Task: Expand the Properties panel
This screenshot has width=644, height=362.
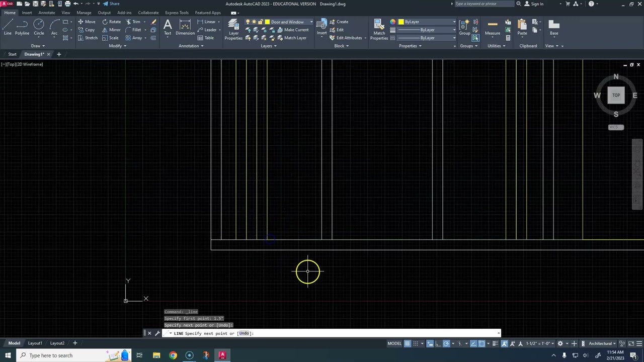Action: point(410,46)
